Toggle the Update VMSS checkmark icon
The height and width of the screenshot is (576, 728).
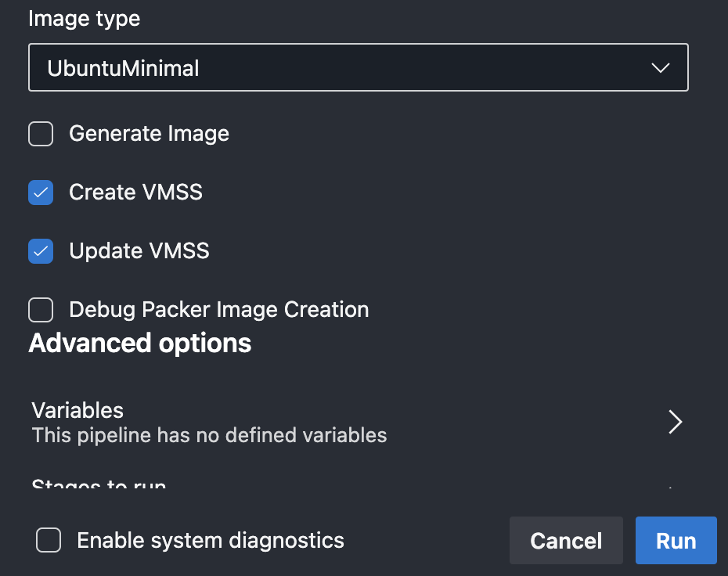[x=40, y=250]
